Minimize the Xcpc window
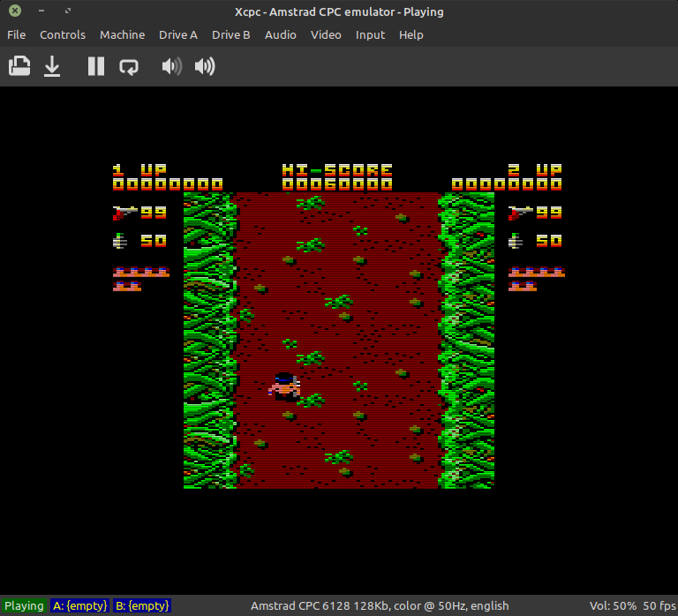 41,11
